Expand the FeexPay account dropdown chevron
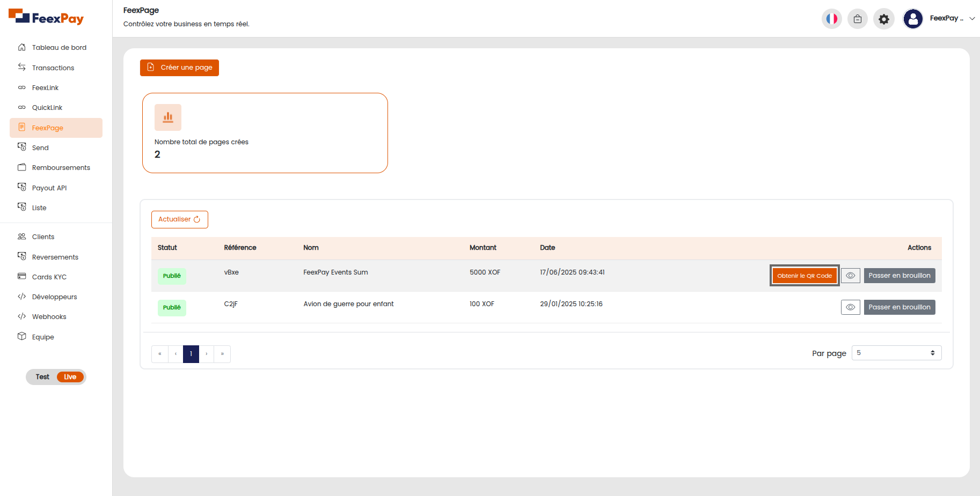The image size is (980, 496). point(972,18)
